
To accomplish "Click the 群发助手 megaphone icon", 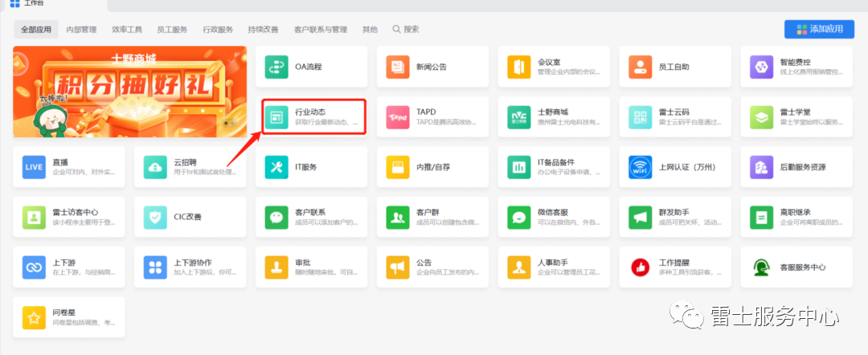I will click(640, 218).
